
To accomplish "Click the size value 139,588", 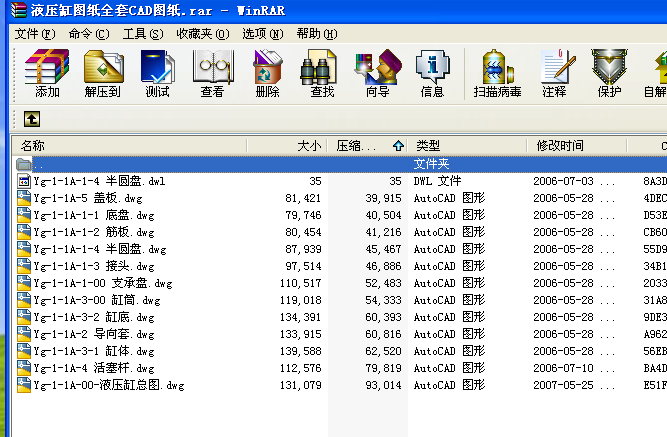I will click(300, 351).
